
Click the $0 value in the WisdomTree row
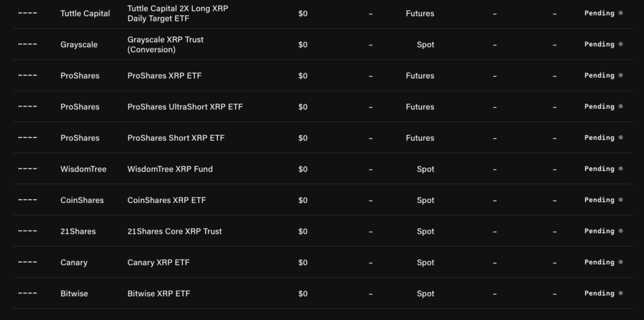(x=303, y=169)
